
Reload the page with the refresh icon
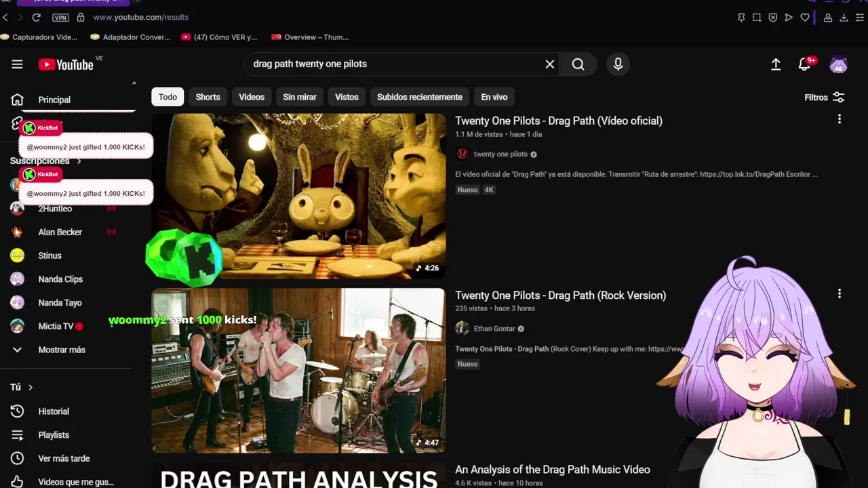pos(37,18)
